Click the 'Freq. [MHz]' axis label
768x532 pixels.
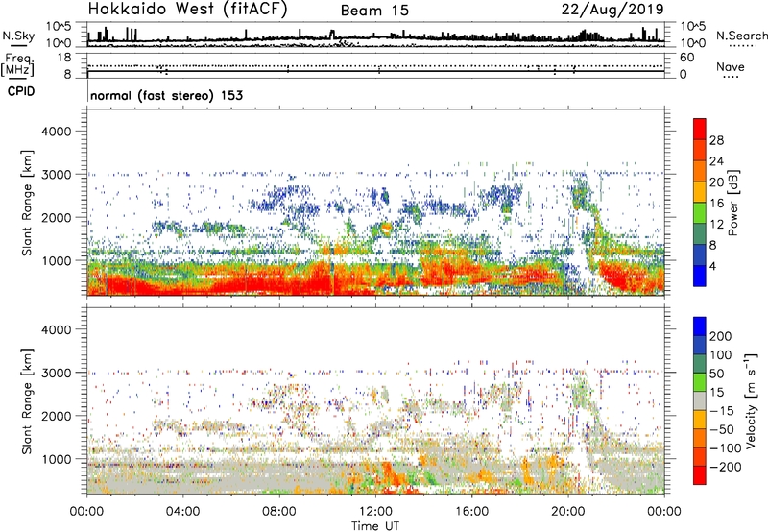(17, 64)
